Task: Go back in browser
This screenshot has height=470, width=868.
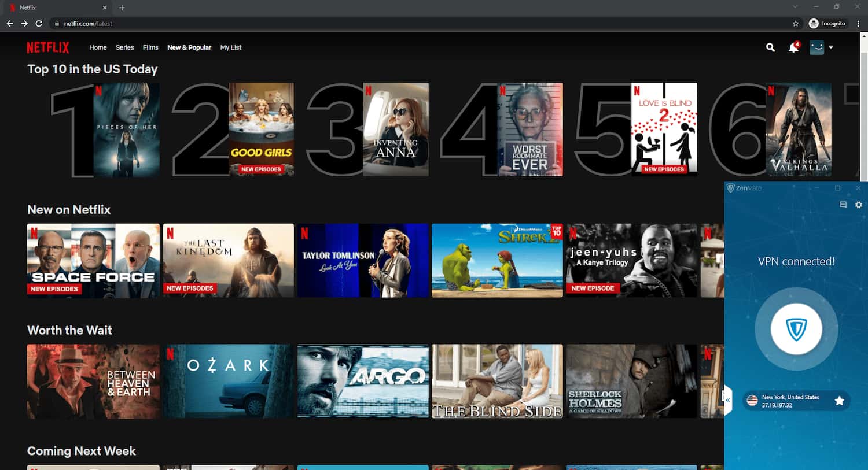Action: tap(10, 24)
